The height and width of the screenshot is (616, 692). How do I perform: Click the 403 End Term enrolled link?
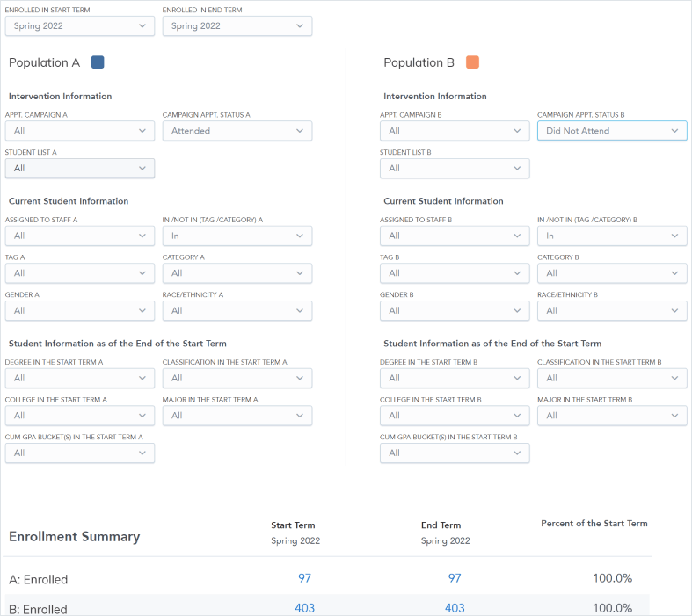coord(455,608)
